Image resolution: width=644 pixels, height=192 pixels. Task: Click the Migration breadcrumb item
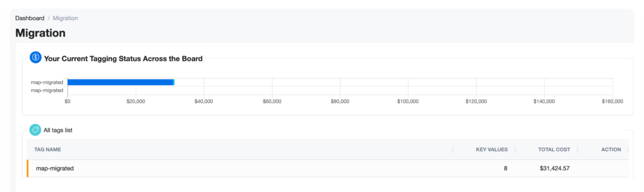[x=65, y=18]
